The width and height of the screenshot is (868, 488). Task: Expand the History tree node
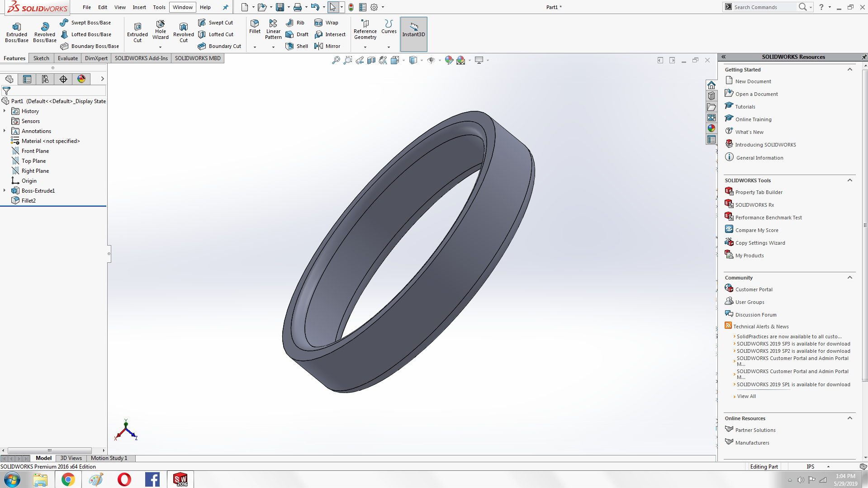tap(5, 111)
